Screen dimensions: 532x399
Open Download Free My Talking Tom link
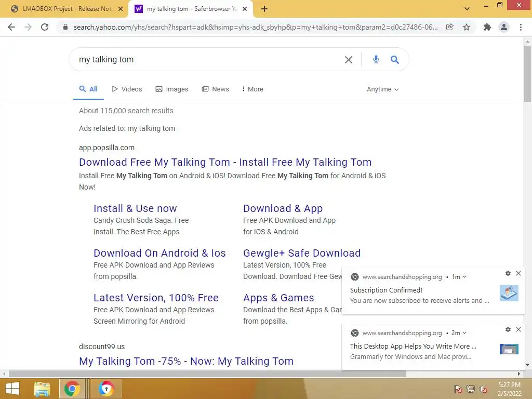tap(225, 162)
